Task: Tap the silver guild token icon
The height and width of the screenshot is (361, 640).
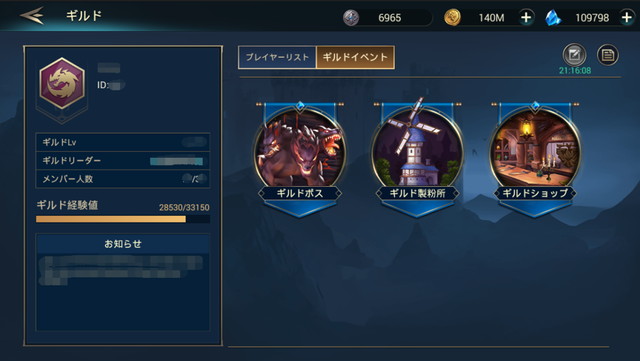Action: pyautogui.click(x=351, y=18)
